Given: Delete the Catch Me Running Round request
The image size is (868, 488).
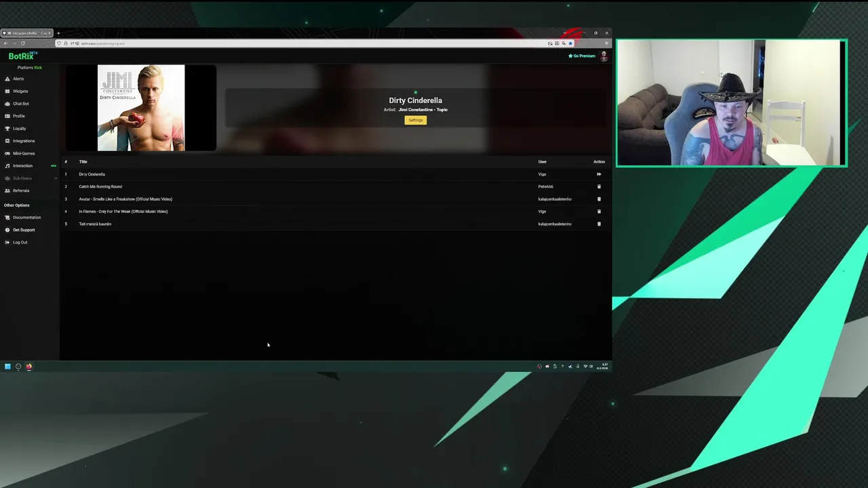Looking at the screenshot, I should (x=599, y=186).
